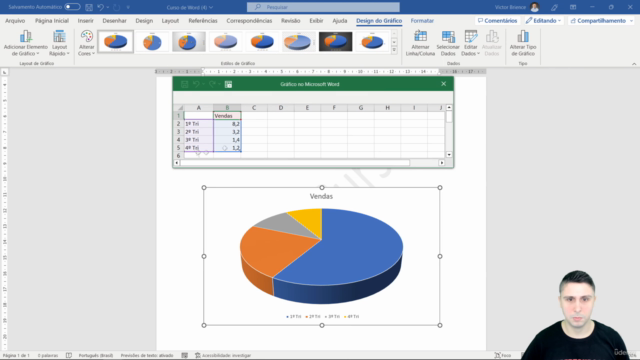Switch to the Design tab
The width and height of the screenshot is (640, 360).
[x=144, y=21]
